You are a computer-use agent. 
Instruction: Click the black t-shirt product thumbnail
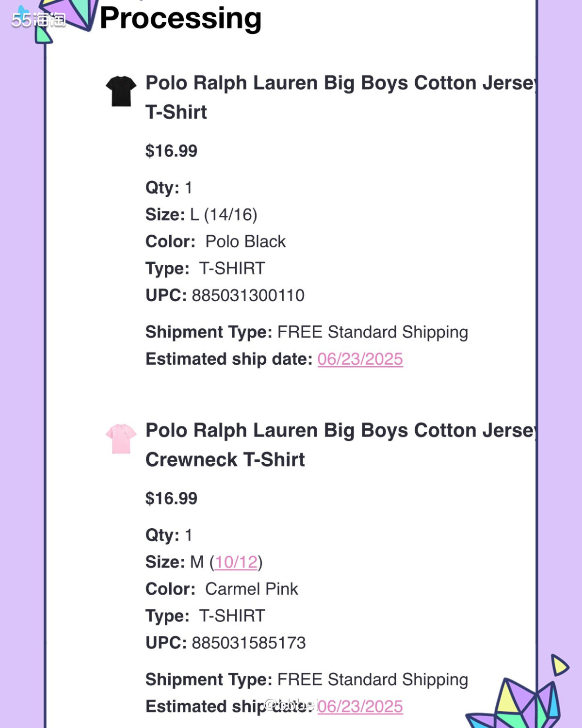pos(121,91)
